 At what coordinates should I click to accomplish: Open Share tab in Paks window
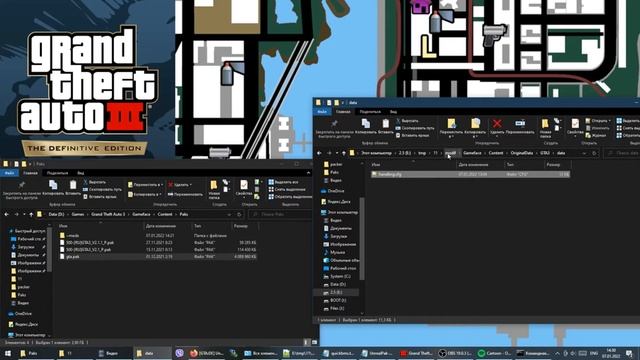(57, 173)
